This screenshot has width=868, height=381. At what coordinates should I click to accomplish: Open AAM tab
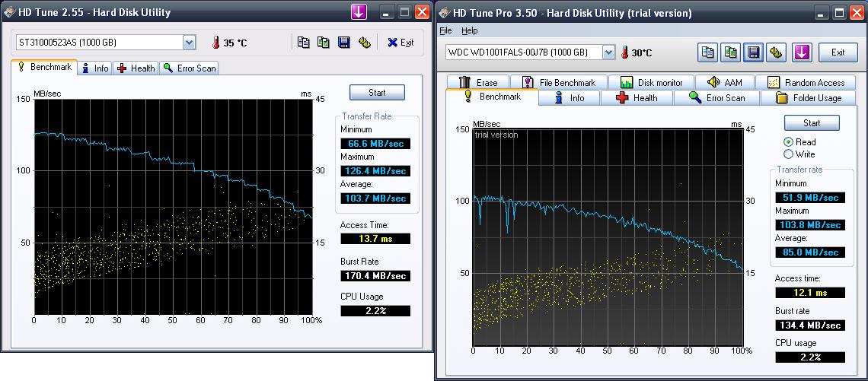tap(725, 82)
